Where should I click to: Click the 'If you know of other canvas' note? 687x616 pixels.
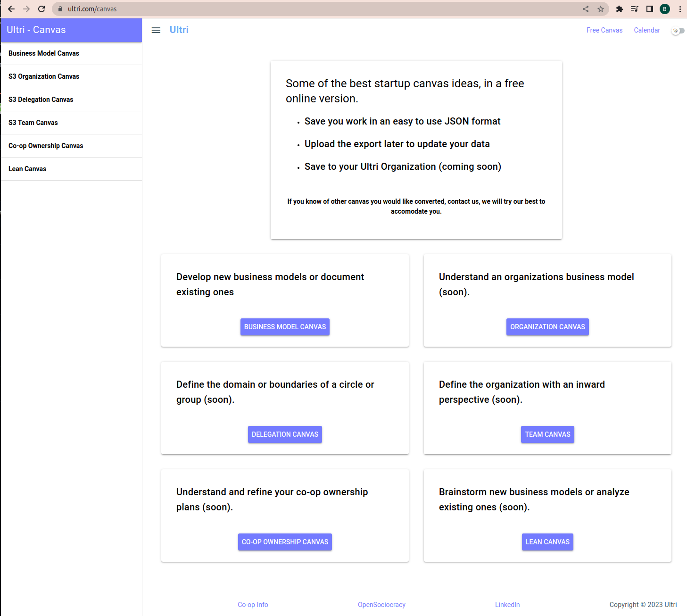tap(416, 206)
